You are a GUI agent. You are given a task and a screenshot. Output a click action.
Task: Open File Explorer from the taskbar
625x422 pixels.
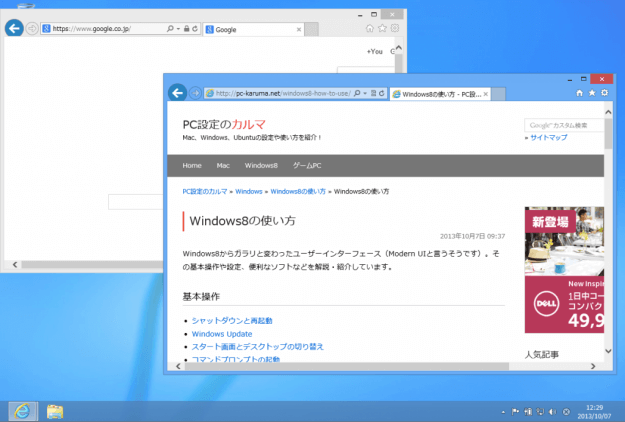(55, 411)
